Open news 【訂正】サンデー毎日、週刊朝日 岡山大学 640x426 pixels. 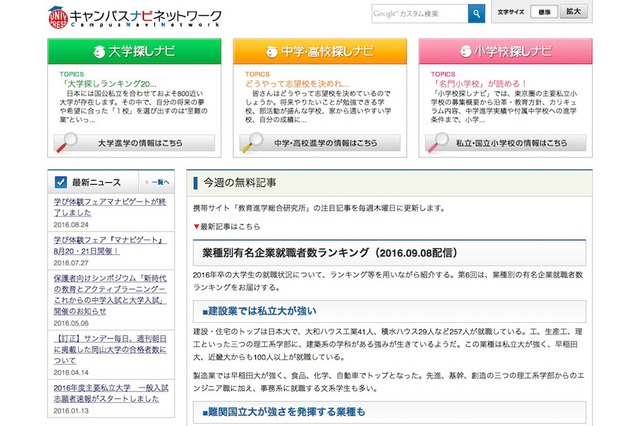coord(110,349)
